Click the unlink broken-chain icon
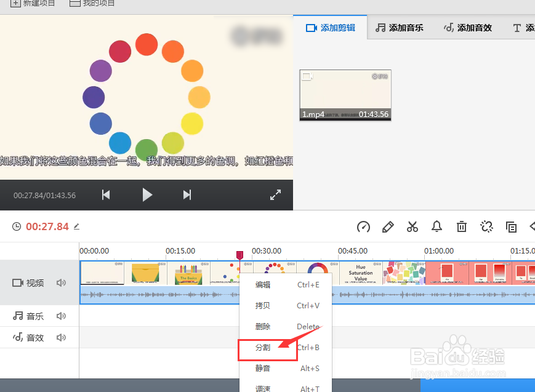The height and width of the screenshot is (392, 535). click(x=486, y=226)
